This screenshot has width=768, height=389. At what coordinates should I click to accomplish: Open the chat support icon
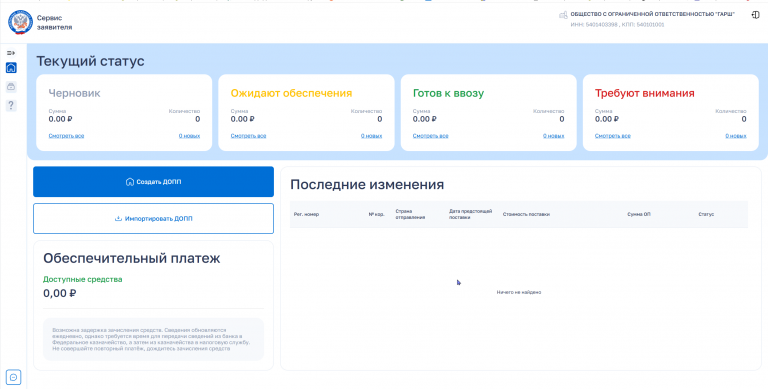13,377
